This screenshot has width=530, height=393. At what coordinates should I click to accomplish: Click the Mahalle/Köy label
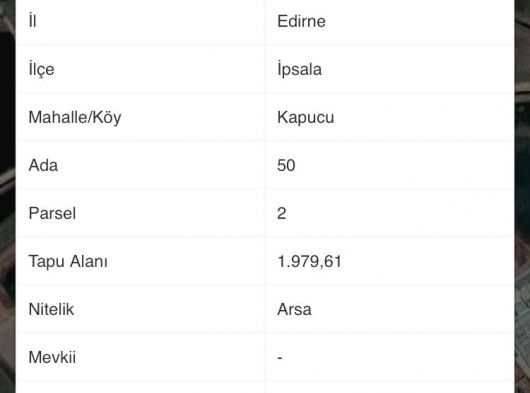[75, 118]
